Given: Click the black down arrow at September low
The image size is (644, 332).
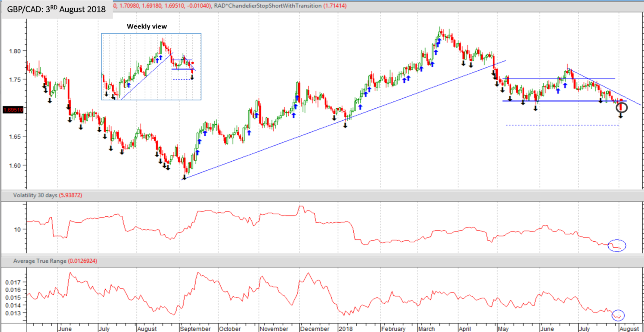Looking at the screenshot, I should pos(184,177).
